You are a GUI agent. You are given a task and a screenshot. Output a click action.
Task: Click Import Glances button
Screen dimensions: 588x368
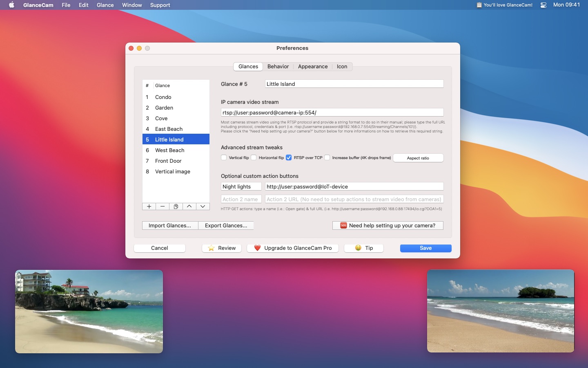[x=170, y=226]
